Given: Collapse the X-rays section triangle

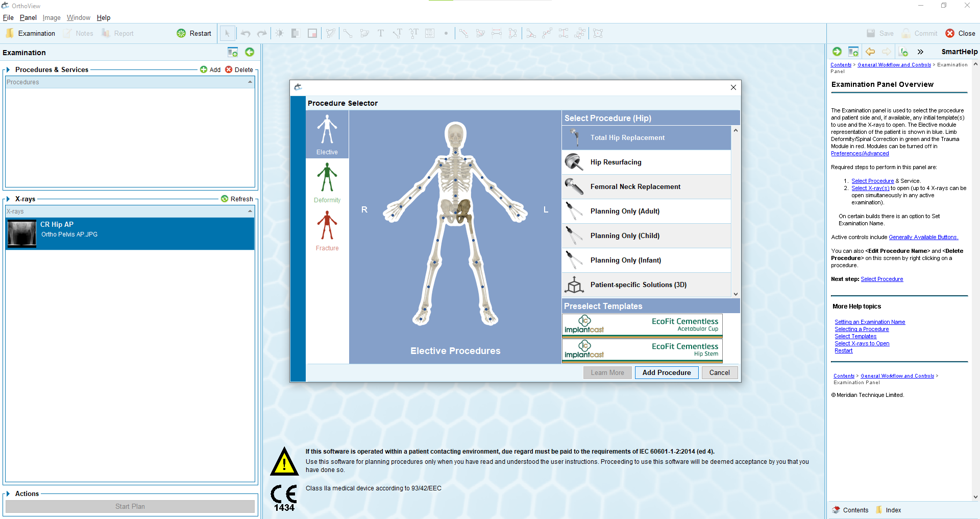Looking at the screenshot, I should [8, 199].
